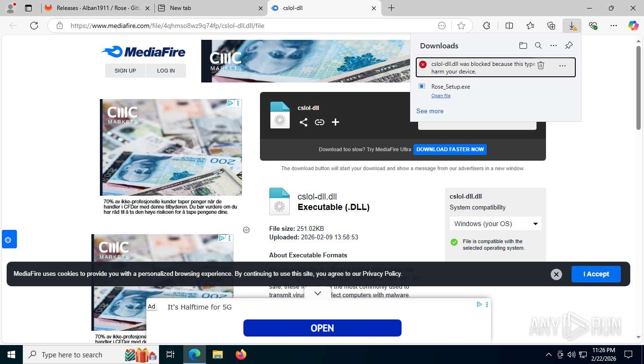Image resolution: width=644 pixels, height=364 pixels.
Task: Delete the blocked cslol-dll.dll download
Action: 540,65
